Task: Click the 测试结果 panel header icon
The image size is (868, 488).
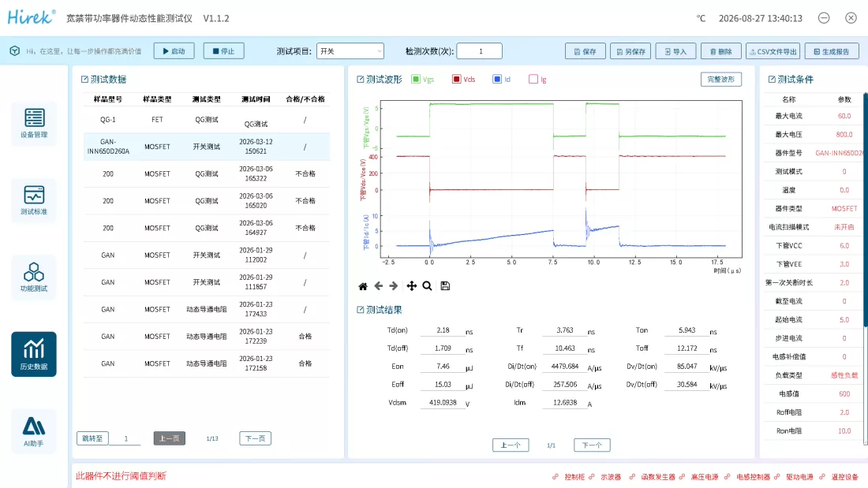Action: [x=361, y=310]
